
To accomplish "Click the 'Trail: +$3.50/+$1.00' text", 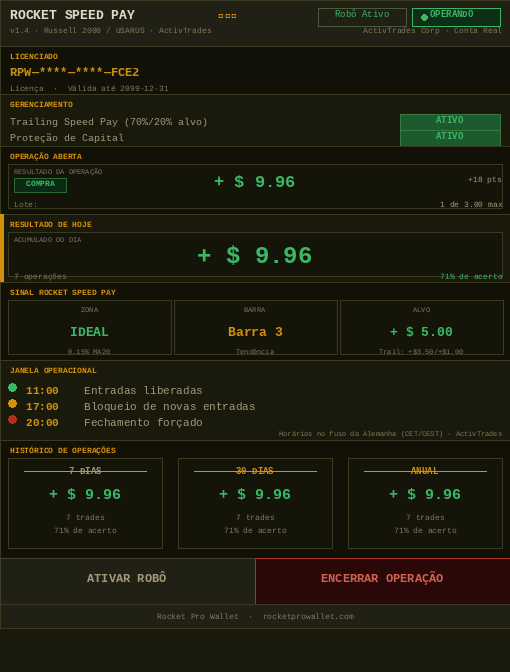I will click(421, 351).
